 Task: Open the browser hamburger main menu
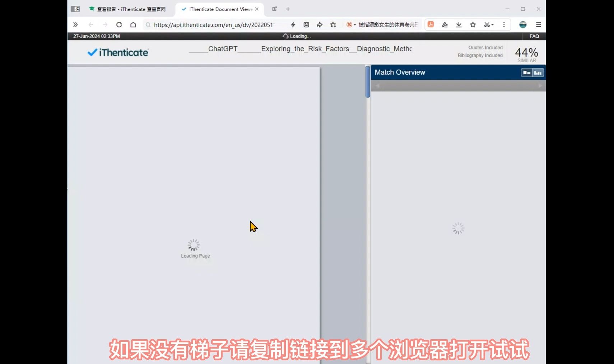[x=539, y=25]
